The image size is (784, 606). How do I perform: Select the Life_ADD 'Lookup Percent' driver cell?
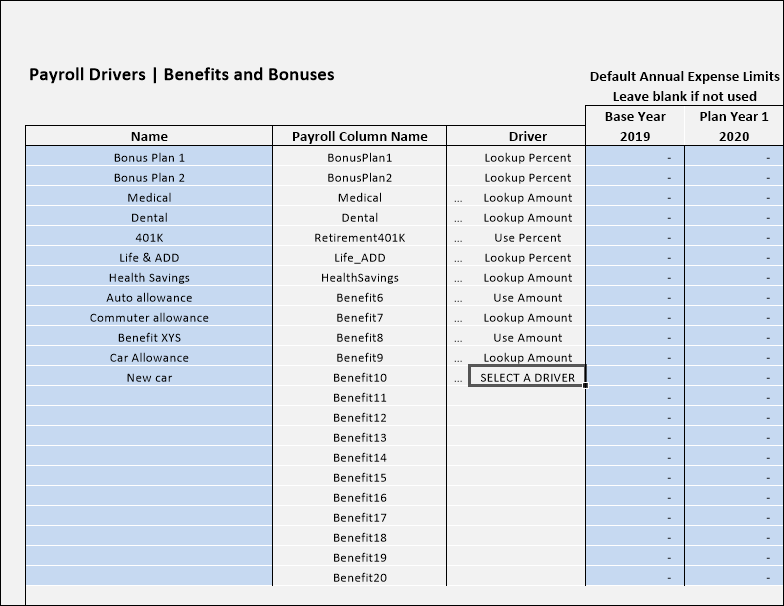tap(527, 258)
